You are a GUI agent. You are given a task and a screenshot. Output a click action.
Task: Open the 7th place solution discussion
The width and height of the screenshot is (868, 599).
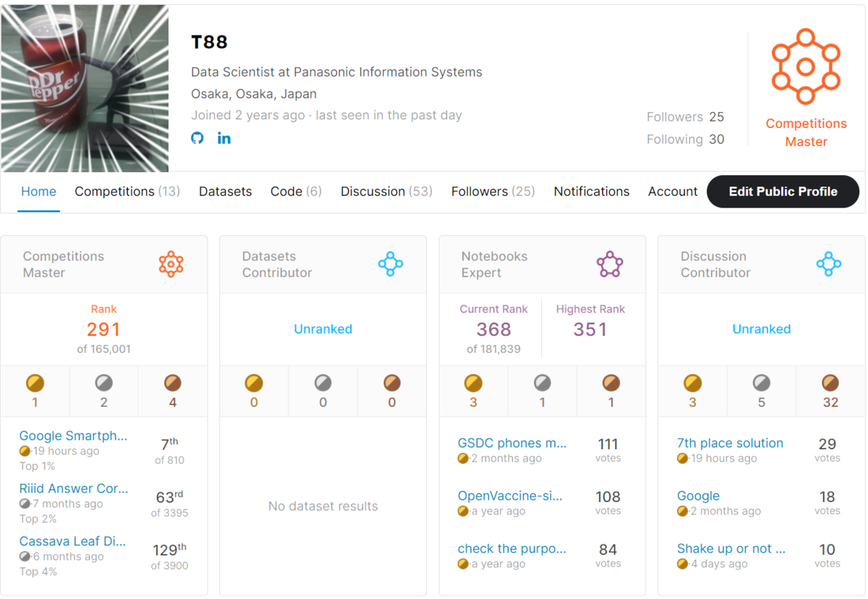[x=730, y=443]
